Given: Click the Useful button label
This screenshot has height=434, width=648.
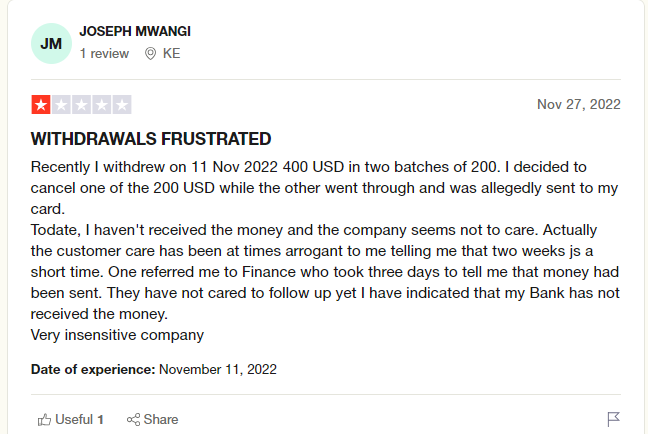Looking at the screenshot, I should click(x=74, y=420).
